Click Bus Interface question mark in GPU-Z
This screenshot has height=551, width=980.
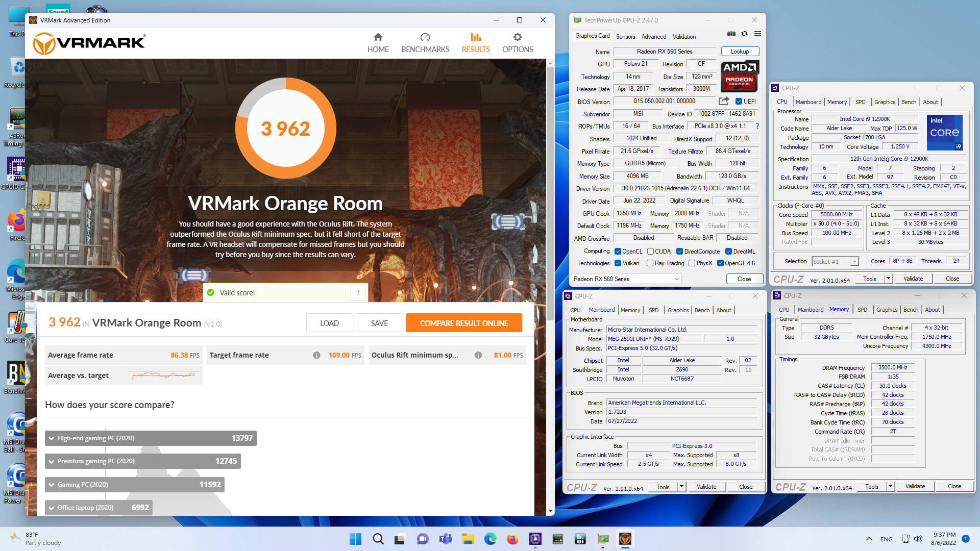[757, 126]
